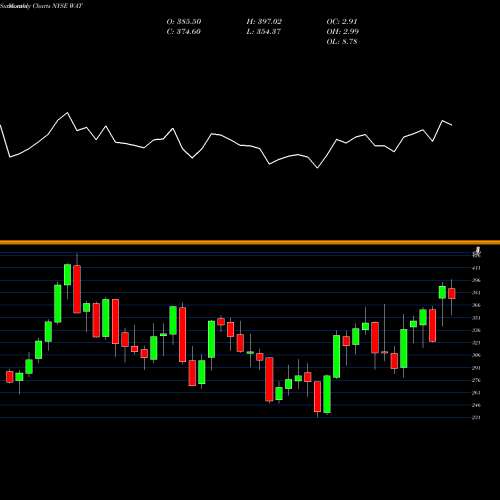Select the last red candlestick on the chart

click(x=452, y=294)
